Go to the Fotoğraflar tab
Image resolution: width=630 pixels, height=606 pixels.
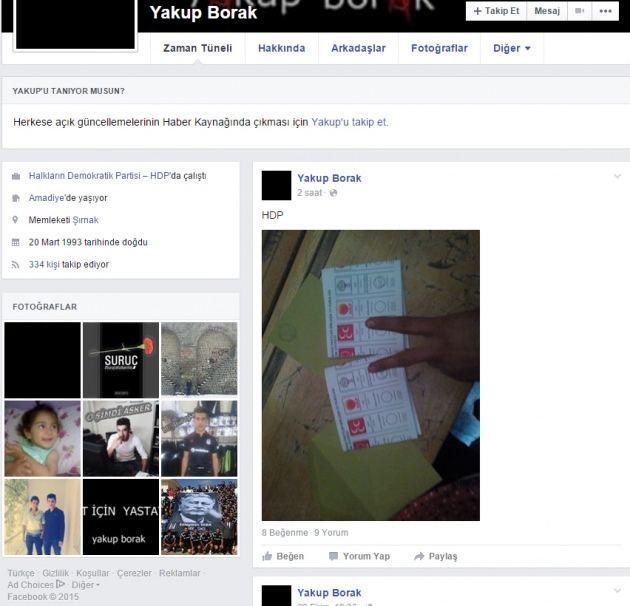[439, 48]
